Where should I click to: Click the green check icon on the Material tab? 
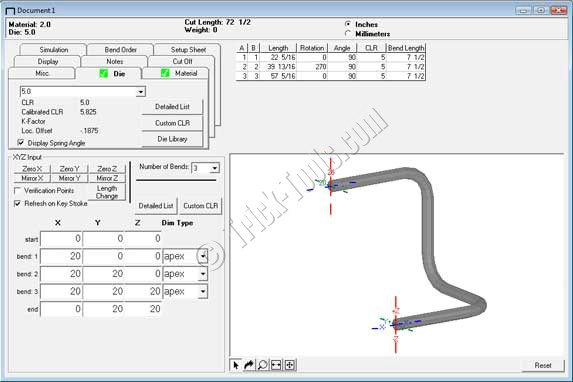coord(165,73)
